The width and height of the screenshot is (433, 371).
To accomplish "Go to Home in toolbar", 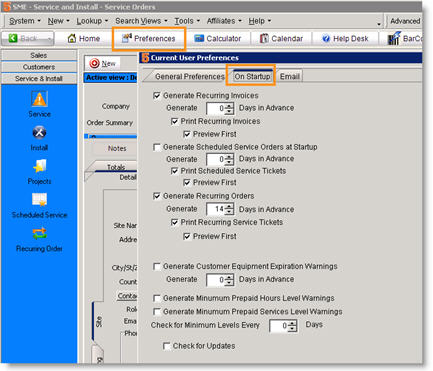I will pos(84,39).
